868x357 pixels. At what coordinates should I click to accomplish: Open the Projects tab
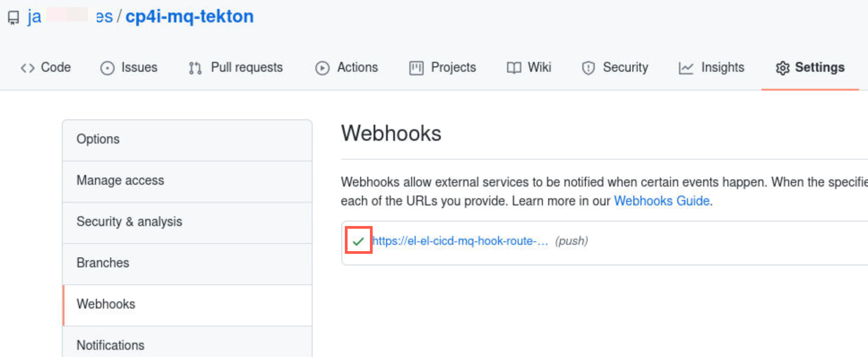(443, 67)
